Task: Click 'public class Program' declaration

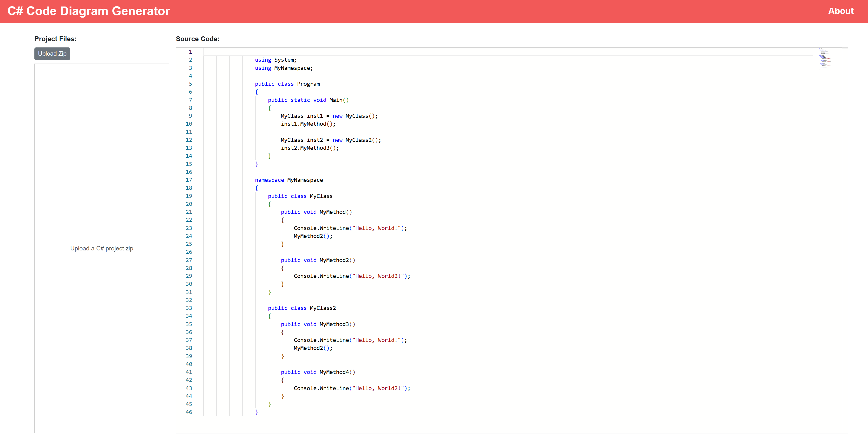Action: (x=287, y=84)
